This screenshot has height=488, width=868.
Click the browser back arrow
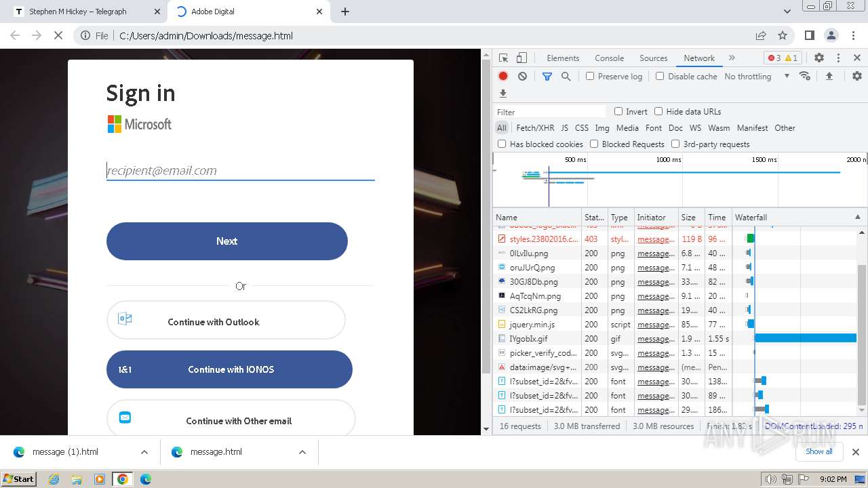point(15,36)
